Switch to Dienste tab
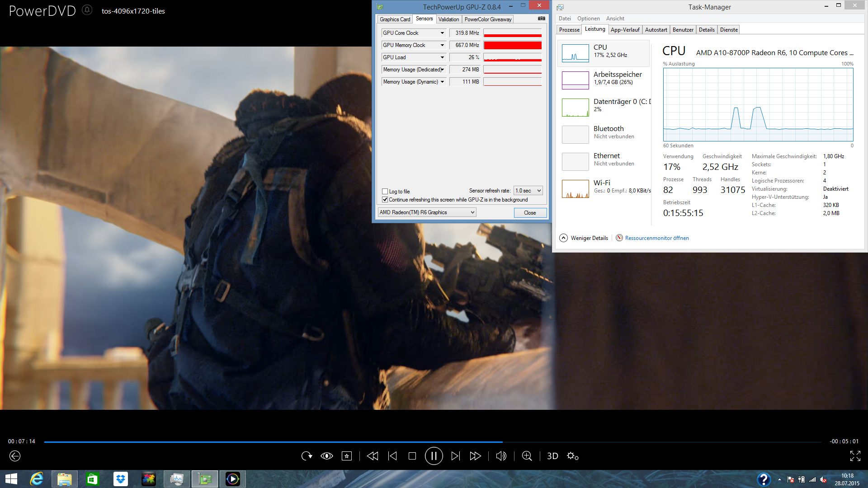This screenshot has width=868, height=488. [729, 30]
